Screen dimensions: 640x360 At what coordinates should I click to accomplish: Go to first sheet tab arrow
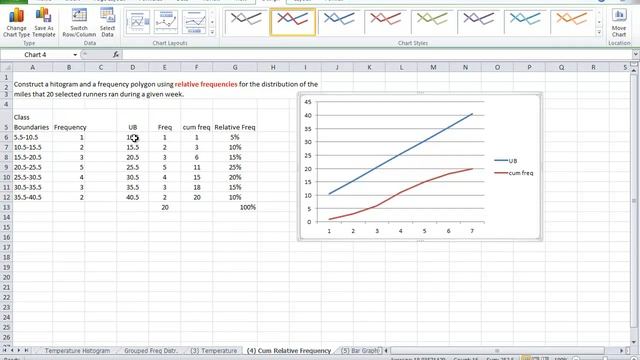coord(4,351)
